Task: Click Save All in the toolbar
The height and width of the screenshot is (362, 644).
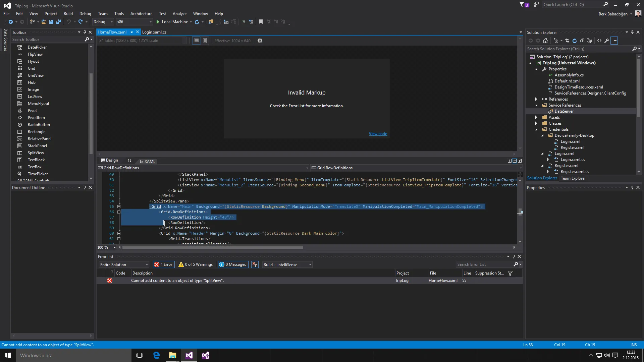Action: (x=58, y=22)
